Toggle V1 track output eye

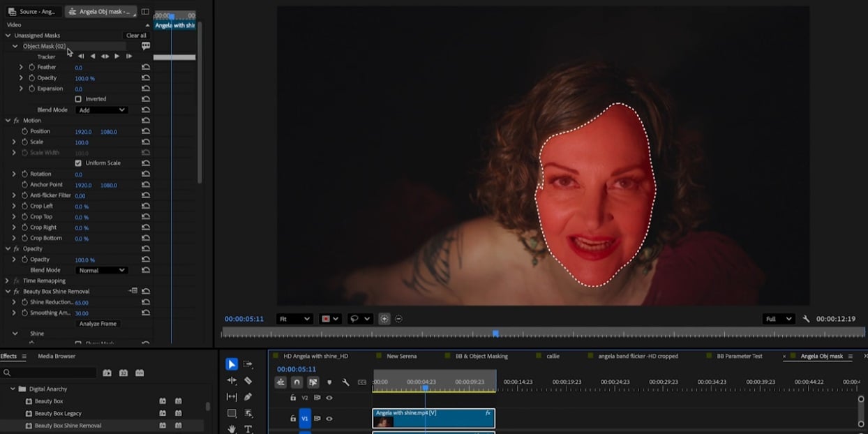point(329,419)
